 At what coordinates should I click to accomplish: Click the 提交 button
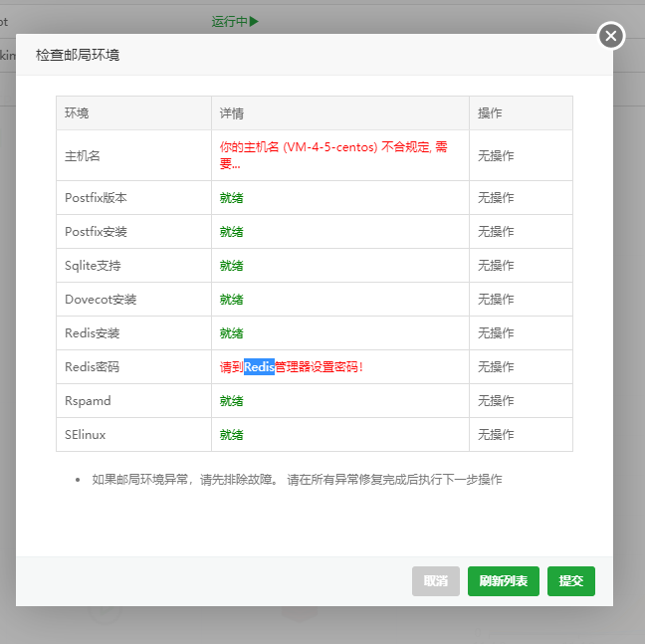coord(571,580)
